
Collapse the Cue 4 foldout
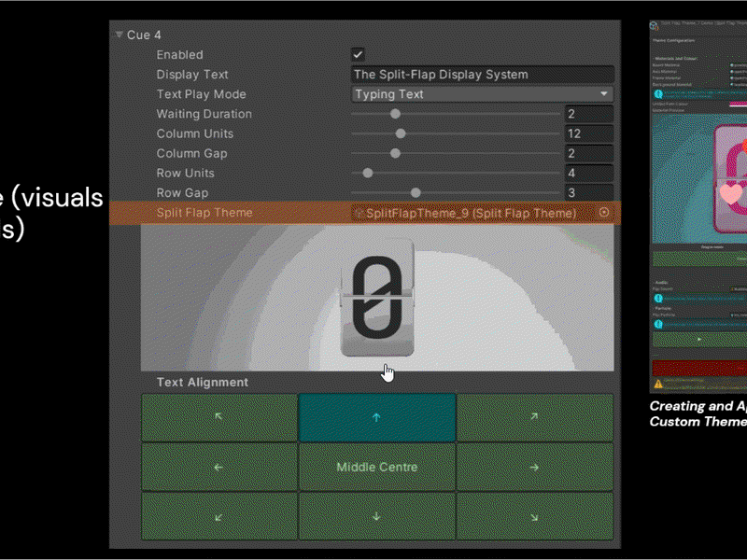(120, 35)
